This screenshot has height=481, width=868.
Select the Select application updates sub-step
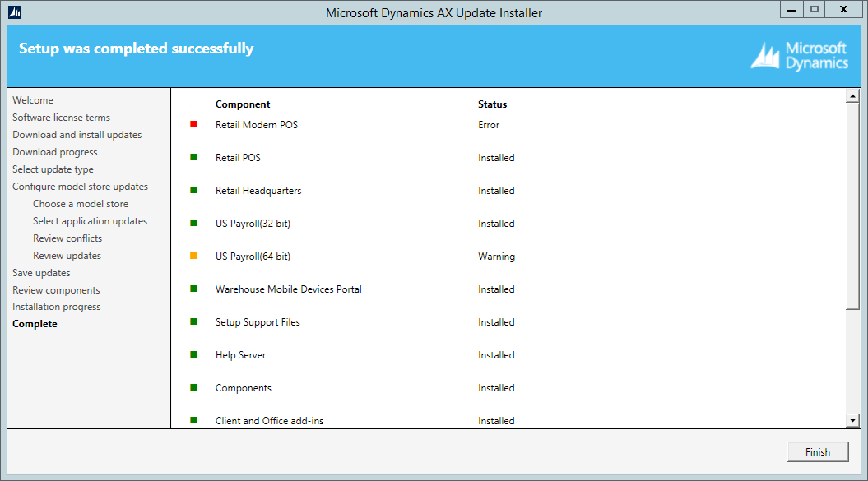(90, 221)
